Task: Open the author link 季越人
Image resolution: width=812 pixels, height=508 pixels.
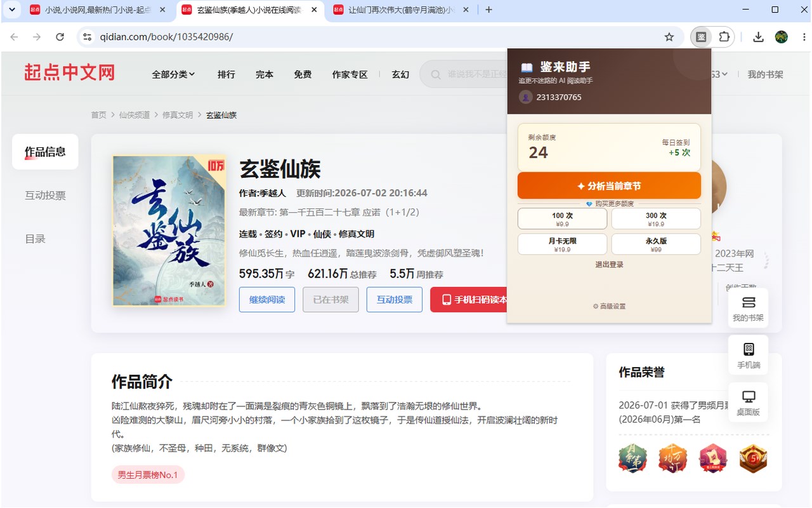Action: 273,193
